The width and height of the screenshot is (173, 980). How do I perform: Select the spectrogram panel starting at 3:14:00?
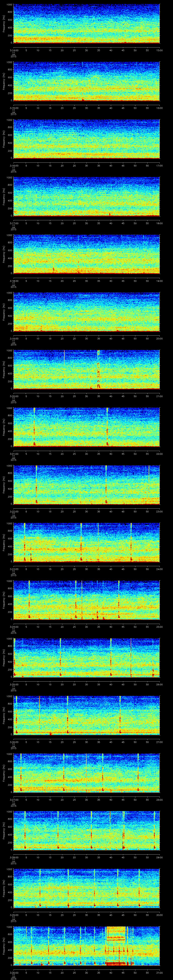87,24
